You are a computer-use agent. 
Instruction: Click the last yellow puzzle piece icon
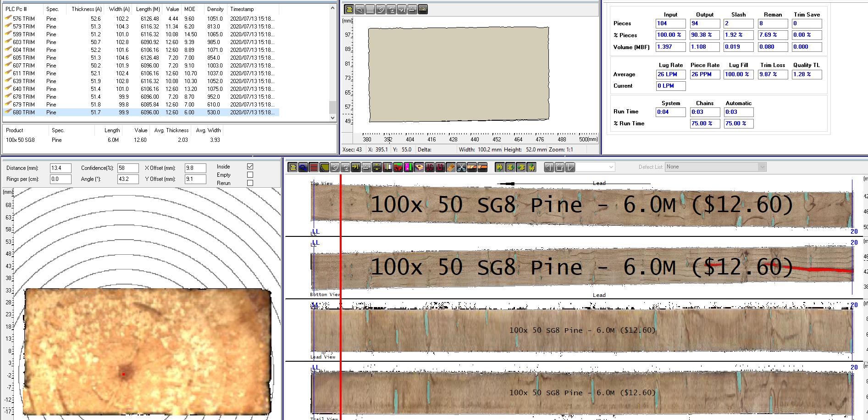(x=531, y=168)
